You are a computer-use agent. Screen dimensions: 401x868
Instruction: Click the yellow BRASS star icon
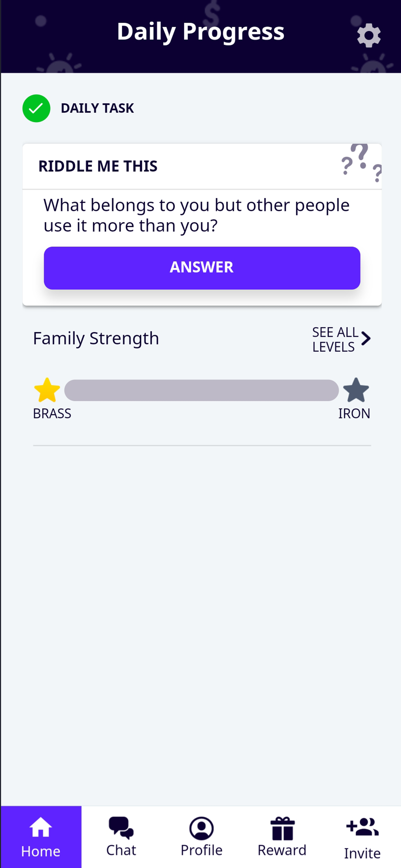click(x=47, y=390)
